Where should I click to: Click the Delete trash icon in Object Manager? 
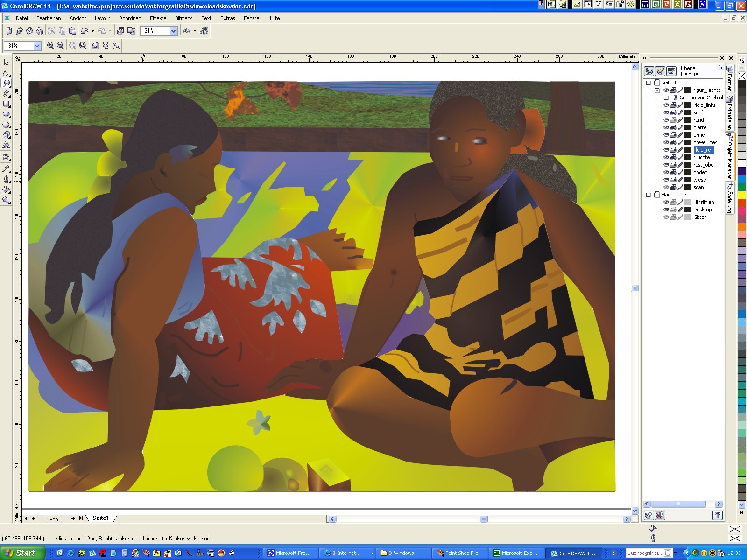point(717,515)
